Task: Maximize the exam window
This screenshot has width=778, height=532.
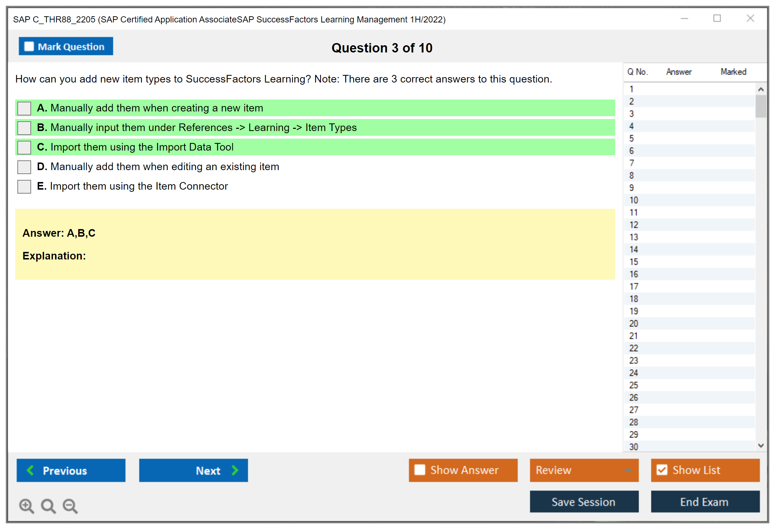Action: (717, 18)
